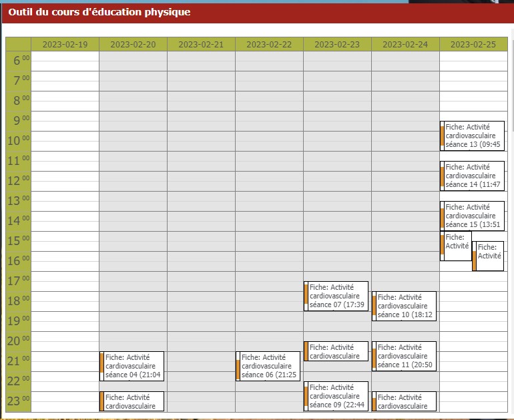Select séance 13 event at 09:45
The height and width of the screenshot is (420, 514).
473,136
